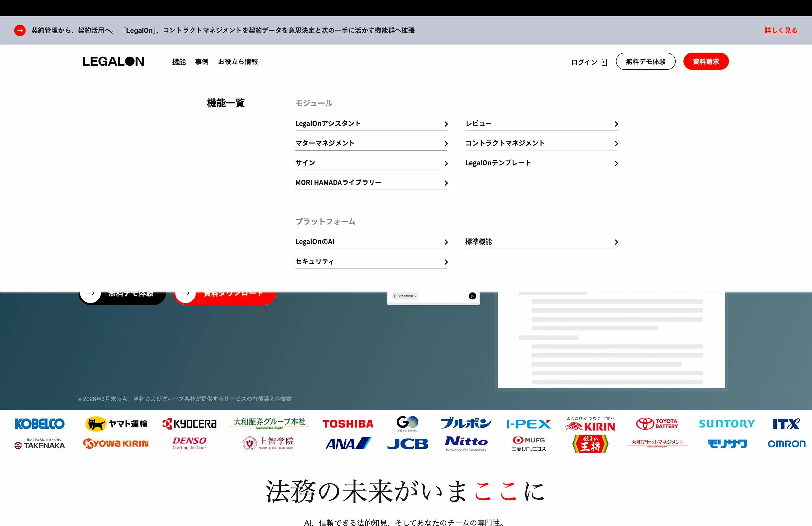
Task: Click the chevron next to レビュー
Action: click(x=616, y=124)
